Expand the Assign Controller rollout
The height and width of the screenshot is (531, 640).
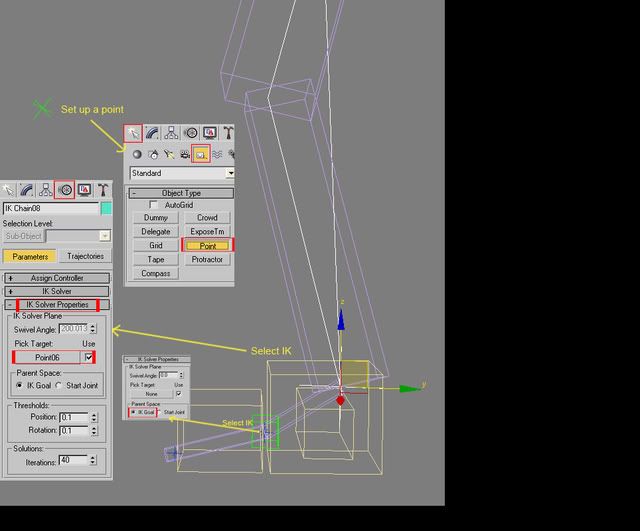pos(56,278)
